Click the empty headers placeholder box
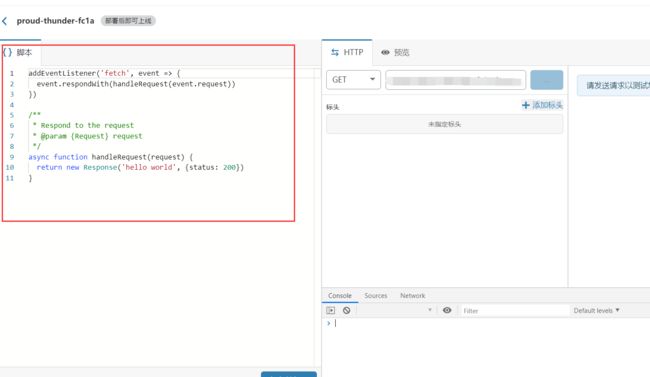 444,124
